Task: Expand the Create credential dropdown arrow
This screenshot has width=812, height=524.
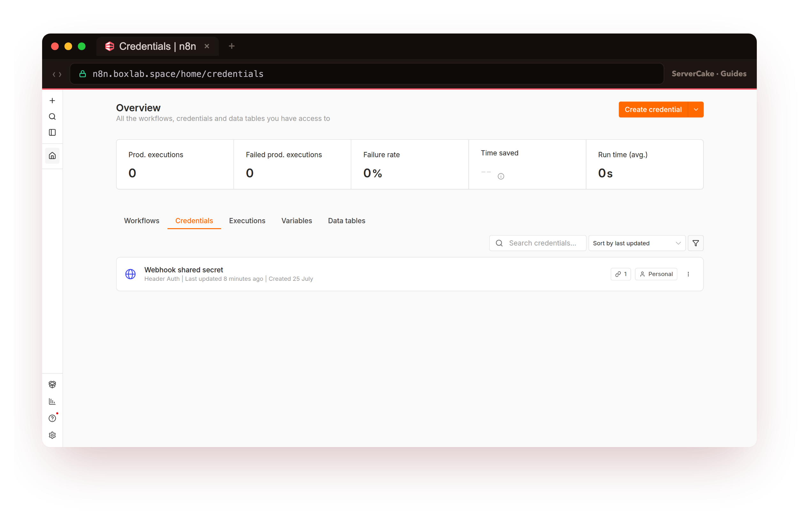Action: pyautogui.click(x=696, y=109)
